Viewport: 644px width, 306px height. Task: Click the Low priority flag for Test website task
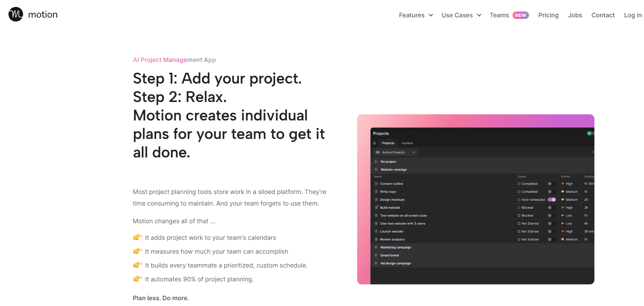pyautogui.click(x=562, y=216)
